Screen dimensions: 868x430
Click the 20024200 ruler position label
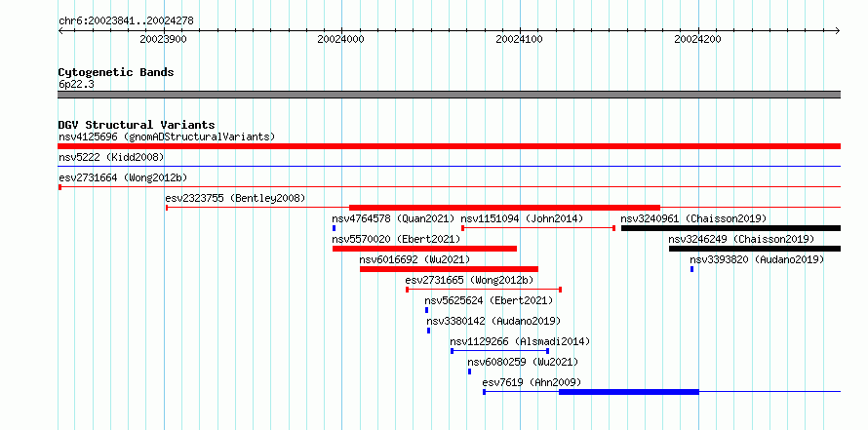click(697, 40)
